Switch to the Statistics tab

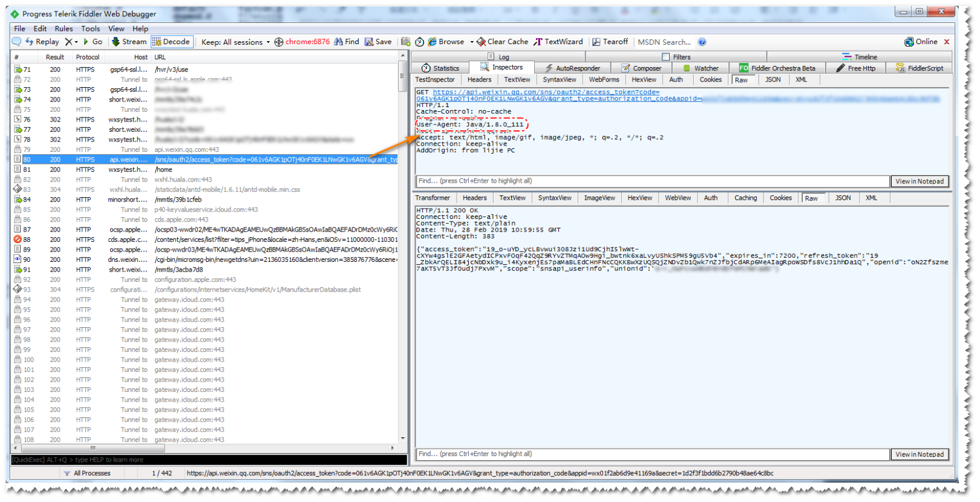[x=441, y=68]
